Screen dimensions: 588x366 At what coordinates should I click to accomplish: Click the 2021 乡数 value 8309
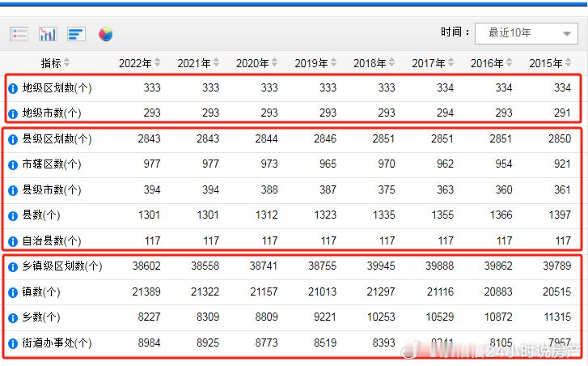(x=208, y=317)
